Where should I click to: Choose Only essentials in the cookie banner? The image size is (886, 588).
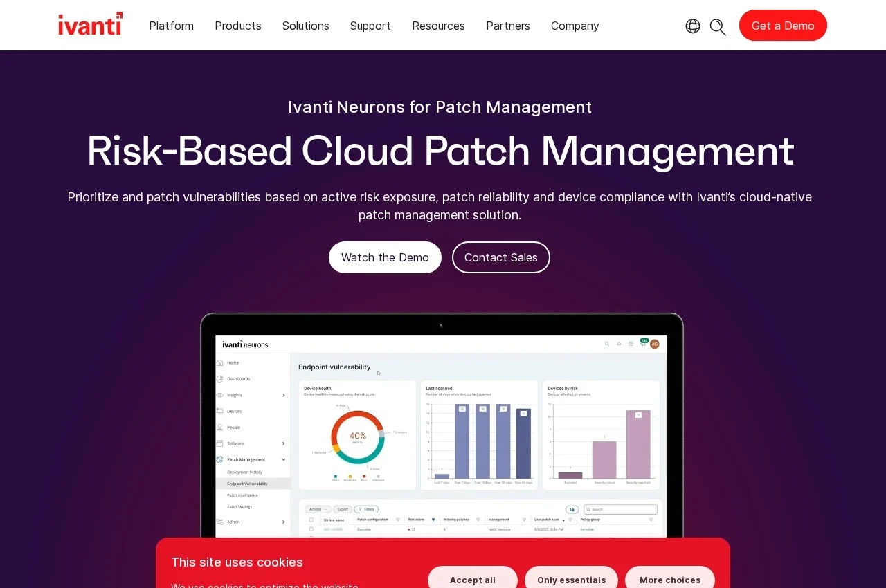(x=572, y=580)
